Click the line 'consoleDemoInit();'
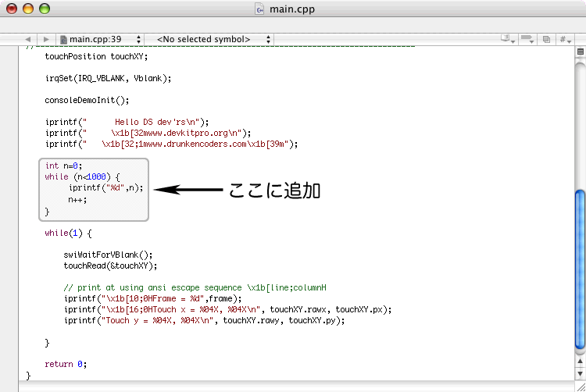Screen dimensions: 586x392 87,101
